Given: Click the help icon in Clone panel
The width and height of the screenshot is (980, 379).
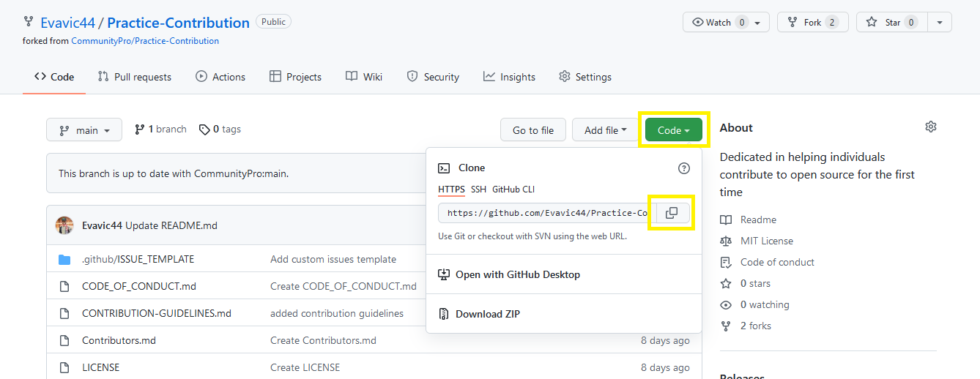Looking at the screenshot, I should click(683, 168).
